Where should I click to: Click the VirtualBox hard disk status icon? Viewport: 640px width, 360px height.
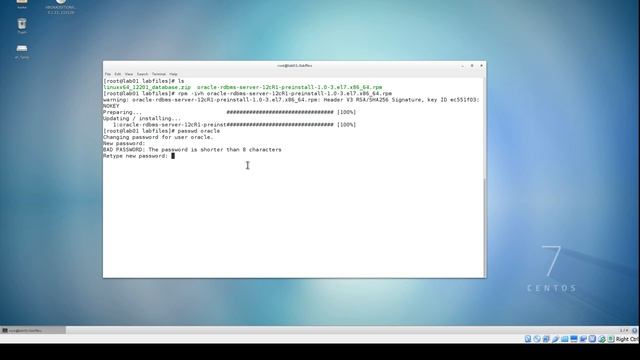click(x=528, y=339)
